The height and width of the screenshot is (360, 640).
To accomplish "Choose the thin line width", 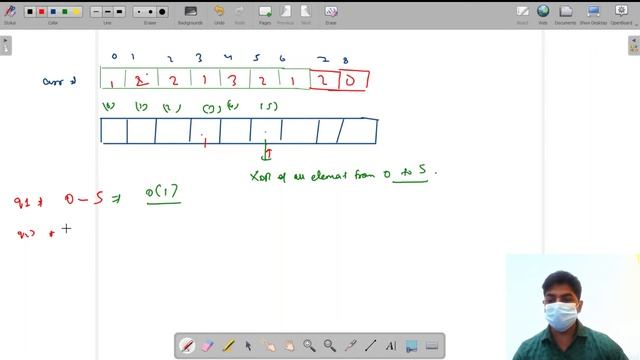I will [96, 12].
